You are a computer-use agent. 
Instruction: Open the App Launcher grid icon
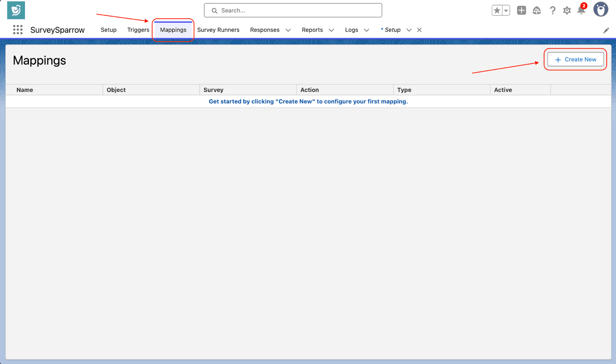pyautogui.click(x=18, y=30)
